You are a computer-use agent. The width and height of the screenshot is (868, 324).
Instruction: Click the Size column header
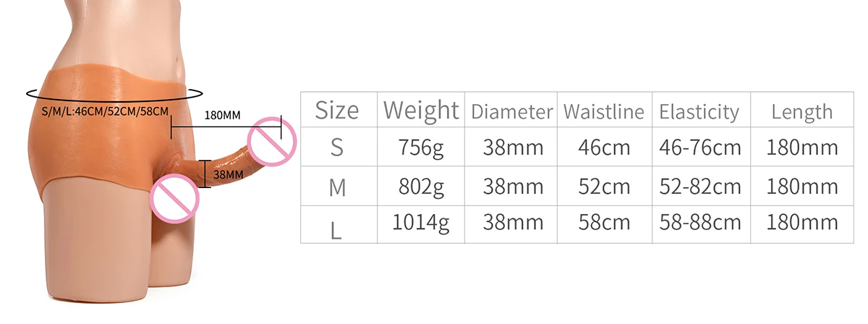(x=337, y=111)
